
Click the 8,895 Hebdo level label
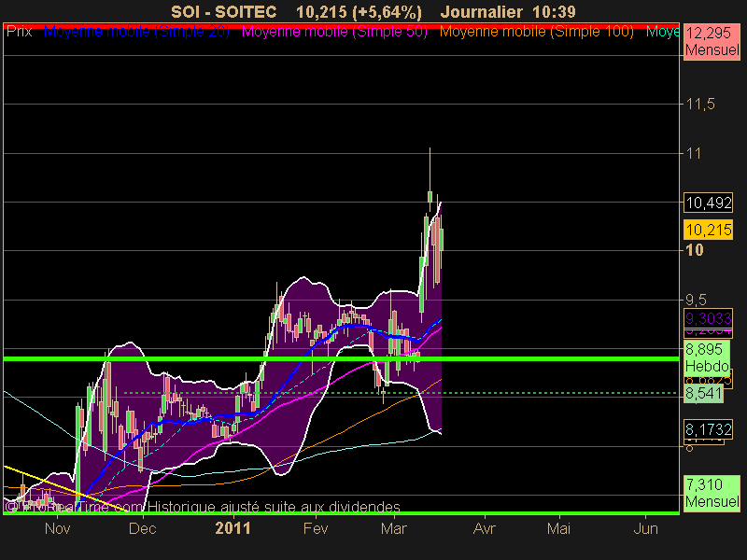point(707,357)
